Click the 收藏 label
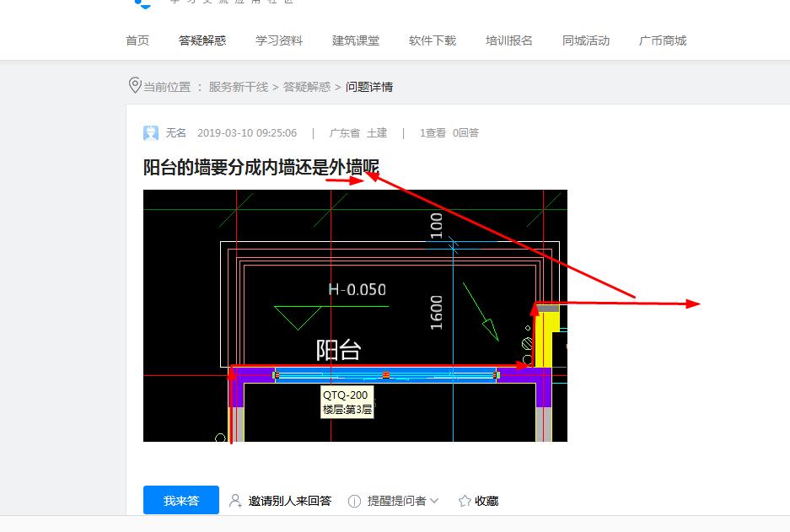The width and height of the screenshot is (790, 532). (486, 501)
